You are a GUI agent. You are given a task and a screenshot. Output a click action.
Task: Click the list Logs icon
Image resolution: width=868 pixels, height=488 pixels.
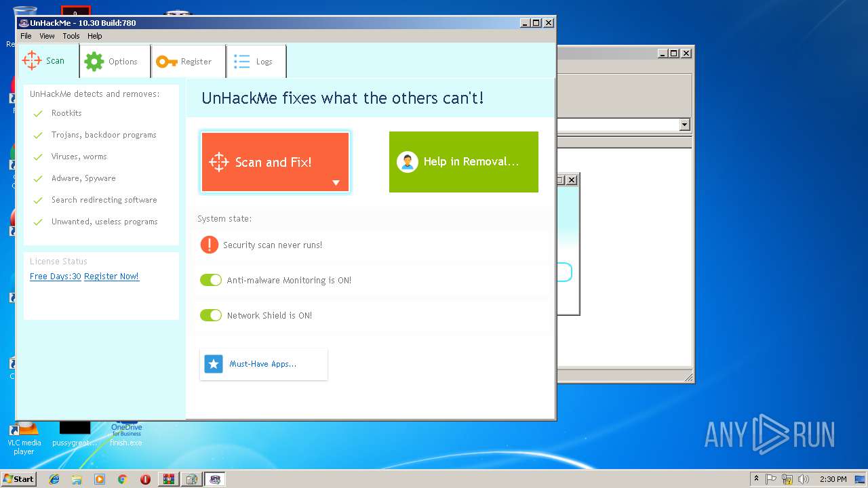point(242,62)
